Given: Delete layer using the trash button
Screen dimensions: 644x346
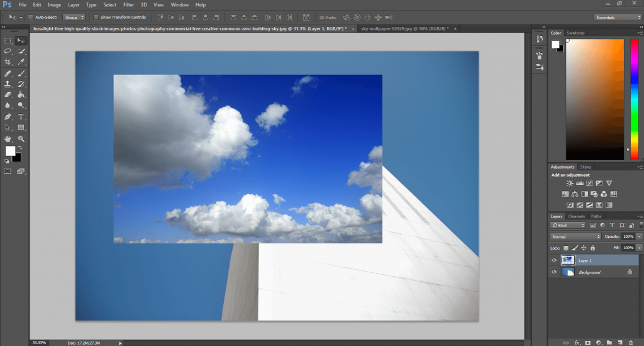Looking at the screenshot, I should tap(631, 342).
